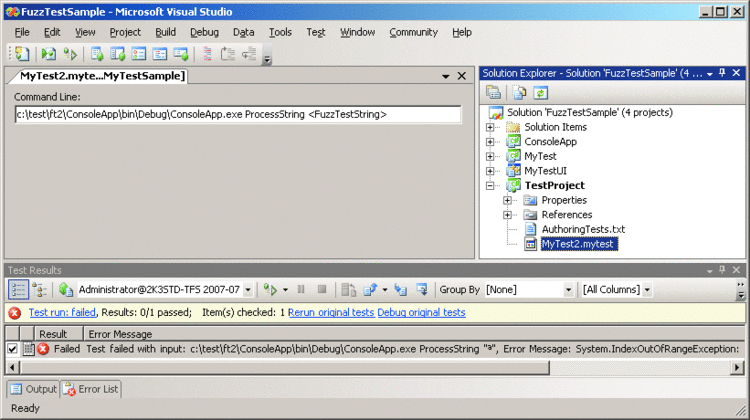
Task: Click the outdent-with-return-arrow toolbar icon
Action: (x=249, y=54)
